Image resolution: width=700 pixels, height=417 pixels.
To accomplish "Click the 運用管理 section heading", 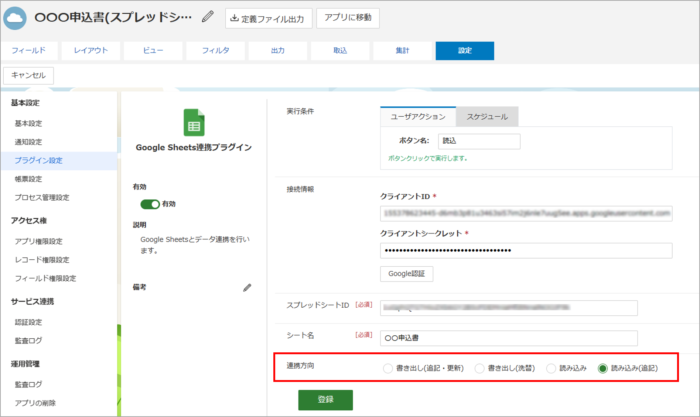I will pyautogui.click(x=25, y=364).
